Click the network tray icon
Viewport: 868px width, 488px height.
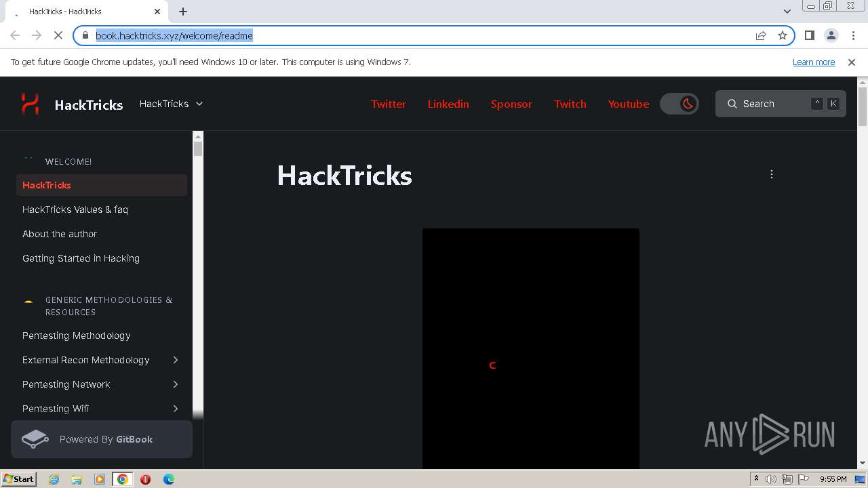point(787,479)
